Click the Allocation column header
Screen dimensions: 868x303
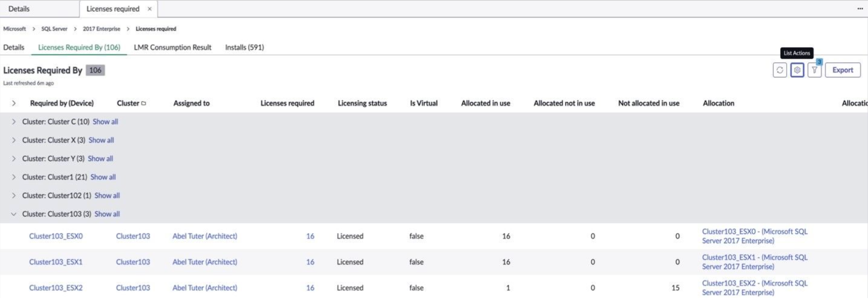pyautogui.click(x=718, y=103)
